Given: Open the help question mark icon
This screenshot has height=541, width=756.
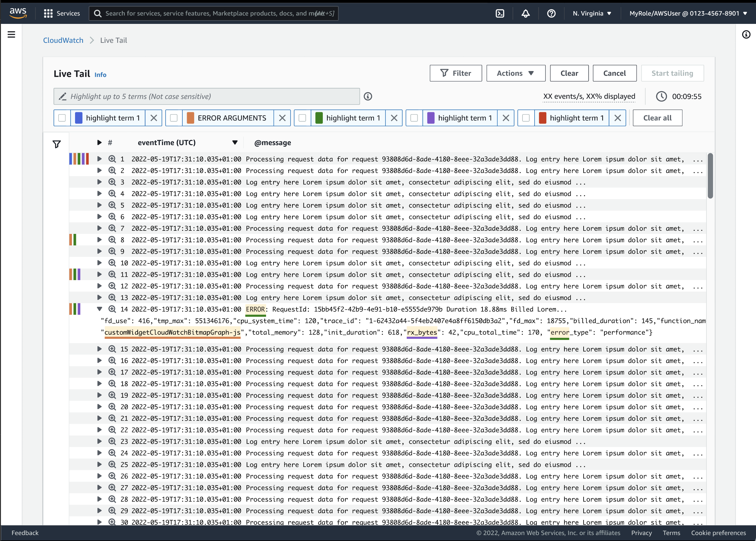Looking at the screenshot, I should 551,13.
